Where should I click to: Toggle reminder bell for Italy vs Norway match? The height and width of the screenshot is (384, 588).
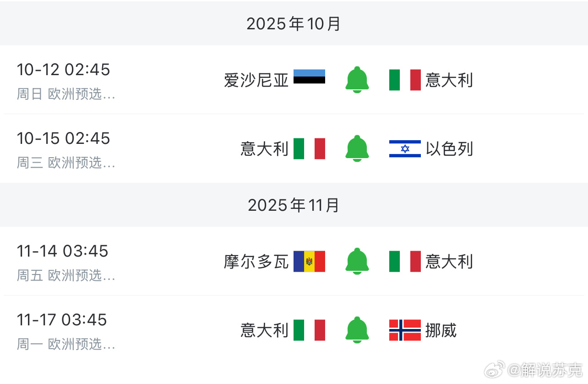coord(357,330)
